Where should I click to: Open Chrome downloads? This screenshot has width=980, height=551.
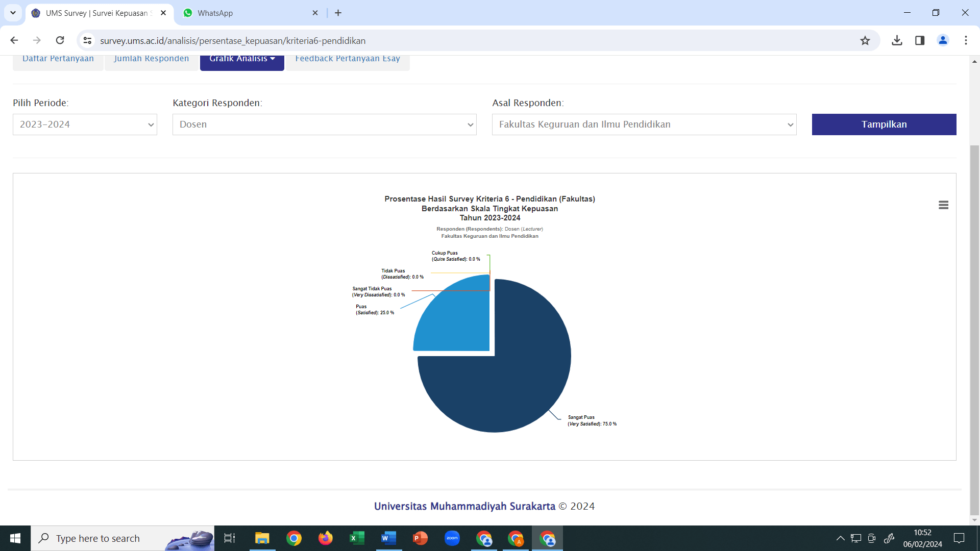897,40
